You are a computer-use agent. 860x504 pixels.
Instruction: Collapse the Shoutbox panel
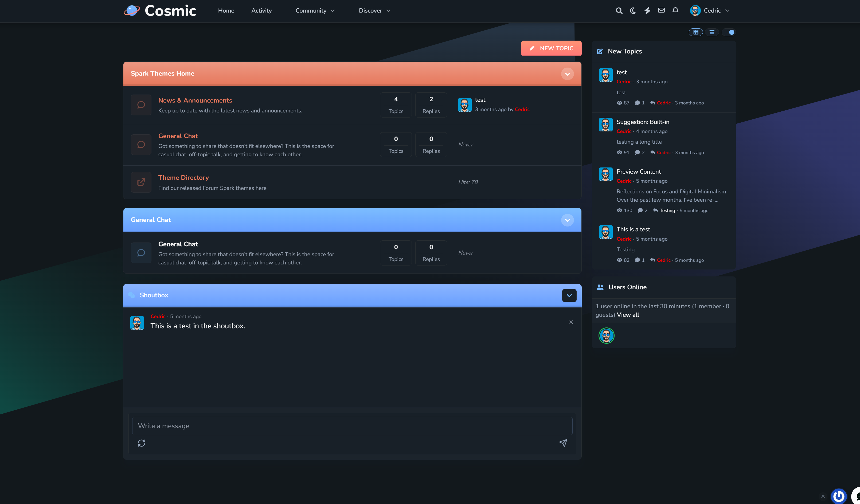(x=569, y=295)
